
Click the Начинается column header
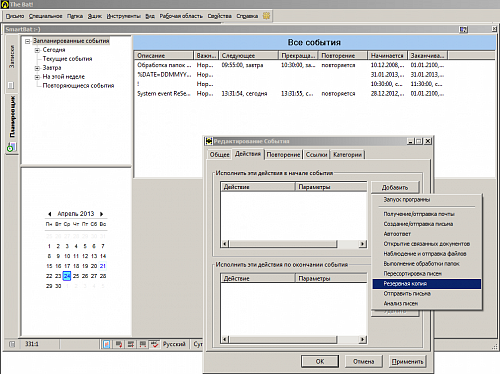387,55
